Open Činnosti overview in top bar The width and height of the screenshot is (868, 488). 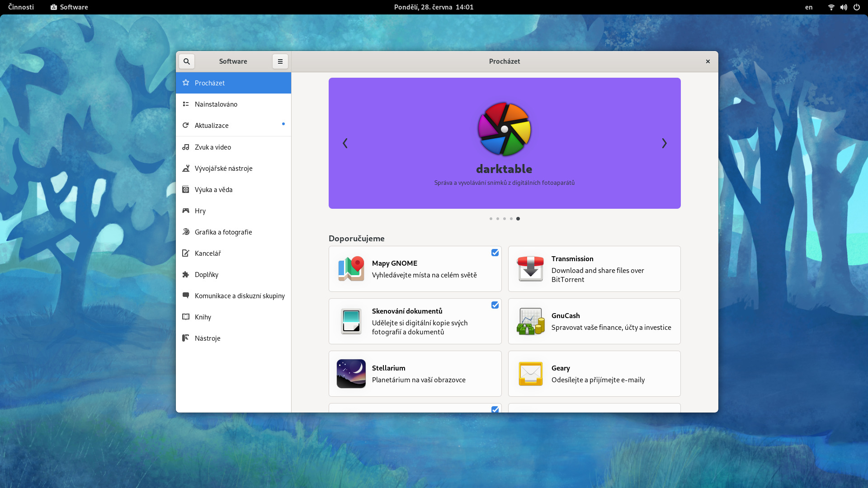pos(21,7)
